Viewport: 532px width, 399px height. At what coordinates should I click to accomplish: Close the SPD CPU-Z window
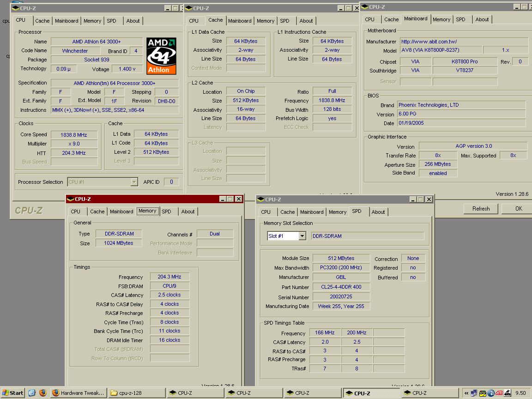[x=429, y=199]
